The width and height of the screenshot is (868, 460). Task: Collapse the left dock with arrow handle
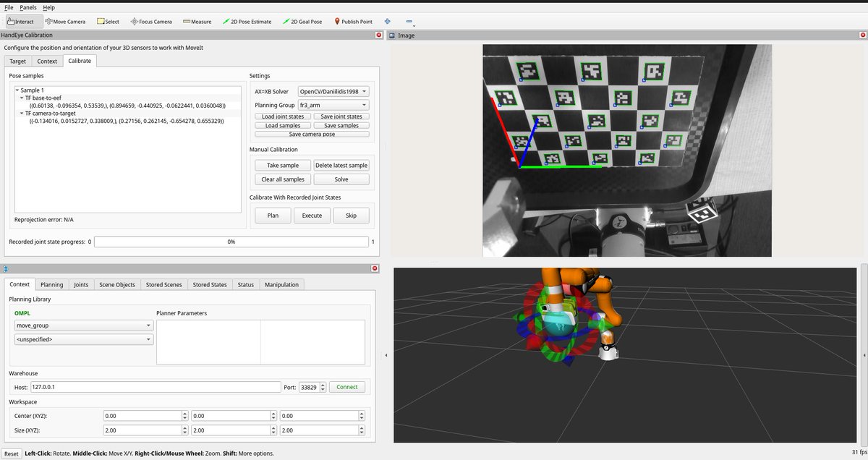pyautogui.click(x=386, y=355)
